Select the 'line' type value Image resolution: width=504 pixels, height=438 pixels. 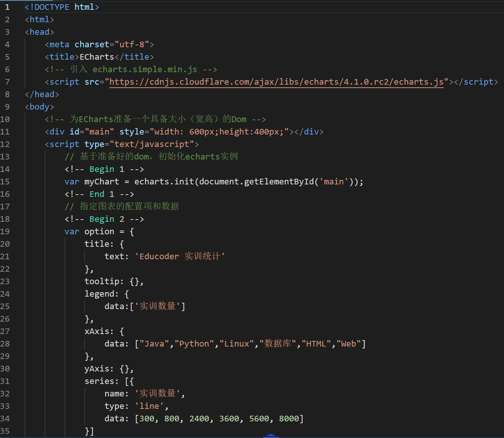tap(149, 406)
